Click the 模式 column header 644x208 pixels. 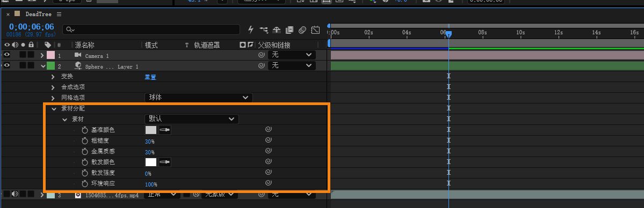pos(151,45)
